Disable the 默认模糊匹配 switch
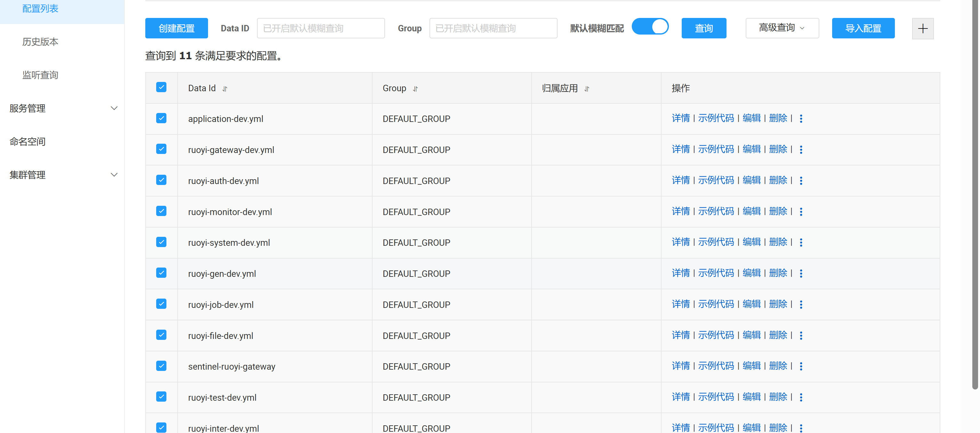 point(650,27)
